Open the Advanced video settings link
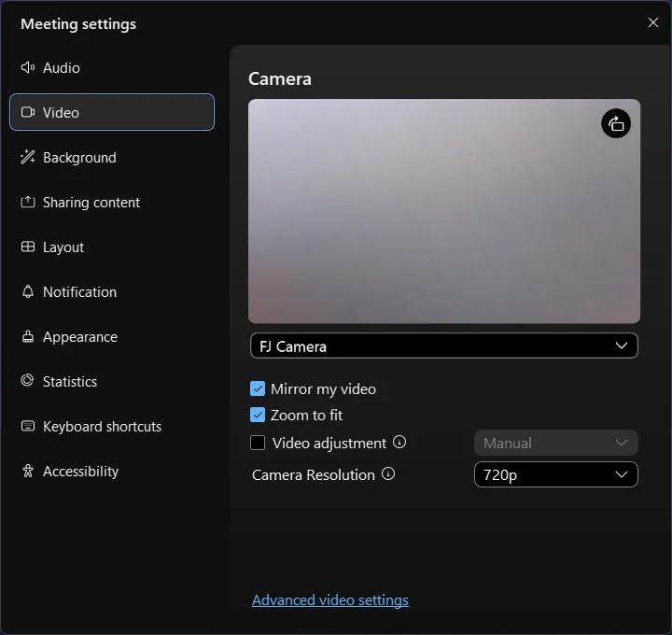Viewport: 672px width, 635px height. point(330,600)
